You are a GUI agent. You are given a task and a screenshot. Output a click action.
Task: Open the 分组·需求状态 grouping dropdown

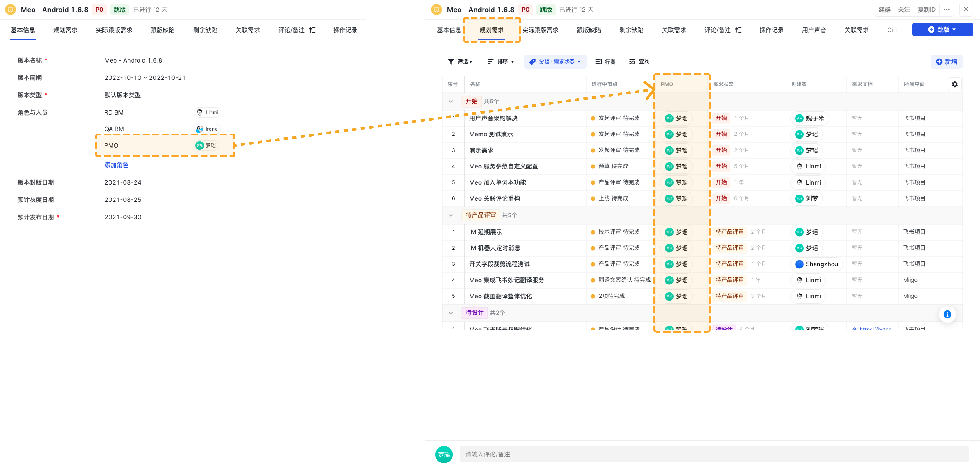click(x=555, y=62)
